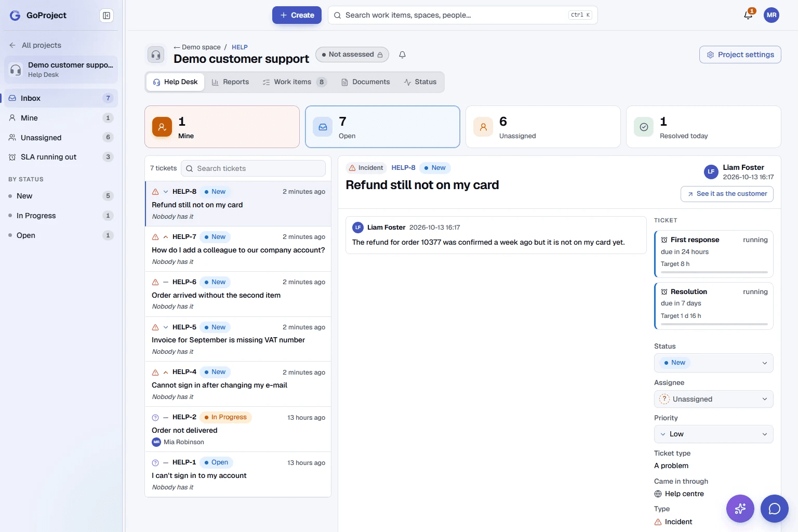Open the MR user avatar menu
This screenshot has height=532, width=798.
coord(772,15)
